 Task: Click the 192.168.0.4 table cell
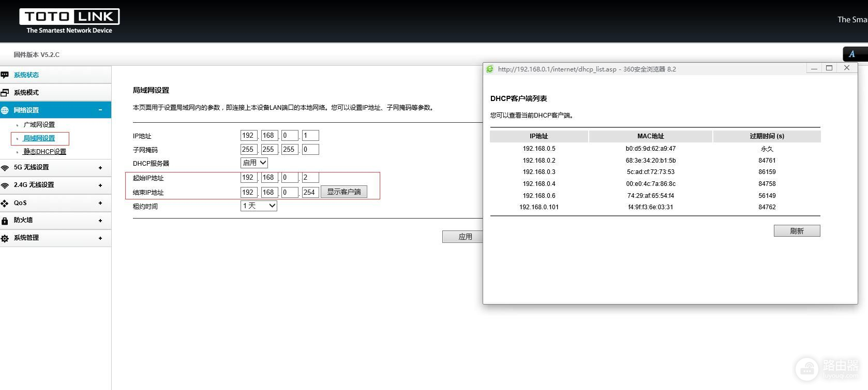(539, 184)
